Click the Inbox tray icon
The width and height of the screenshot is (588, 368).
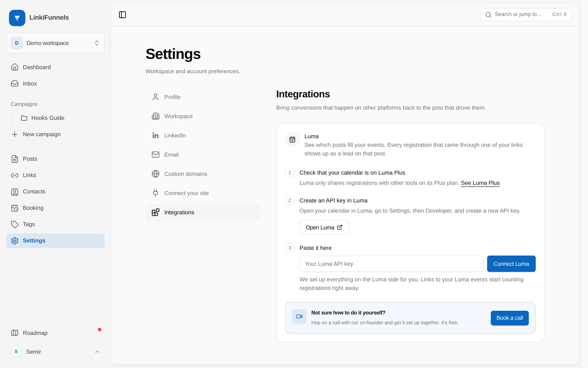[x=14, y=83]
